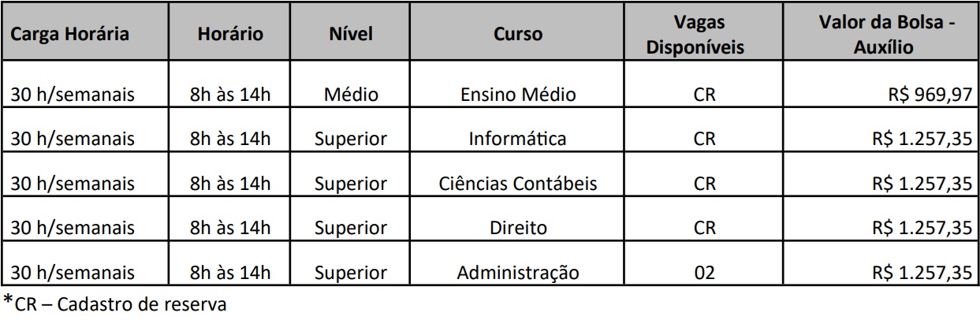980x324 pixels.
Task: Select the Curso column header
Action: [518, 35]
